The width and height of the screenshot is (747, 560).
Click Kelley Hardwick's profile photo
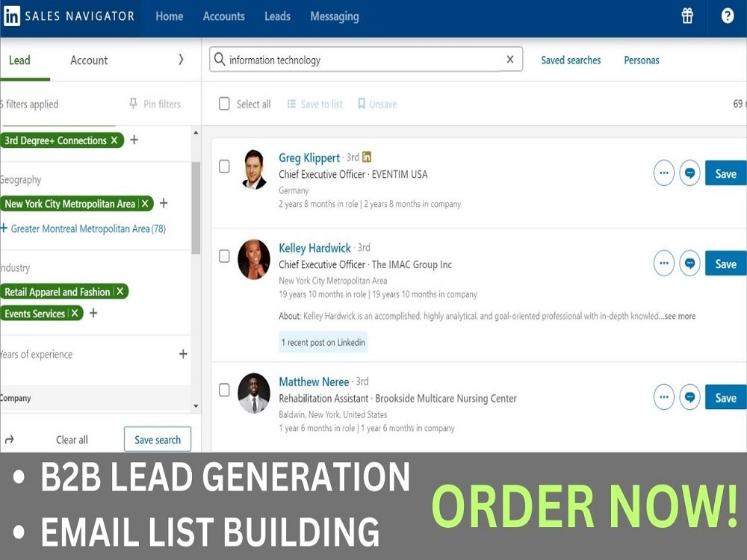pyautogui.click(x=254, y=260)
